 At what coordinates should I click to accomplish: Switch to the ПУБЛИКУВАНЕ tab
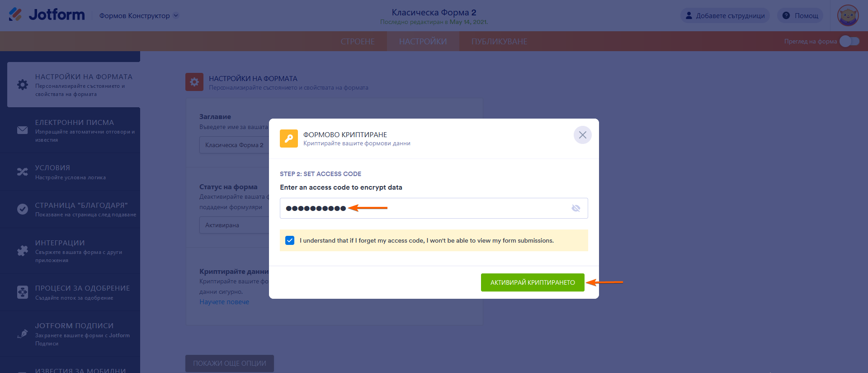(x=499, y=42)
